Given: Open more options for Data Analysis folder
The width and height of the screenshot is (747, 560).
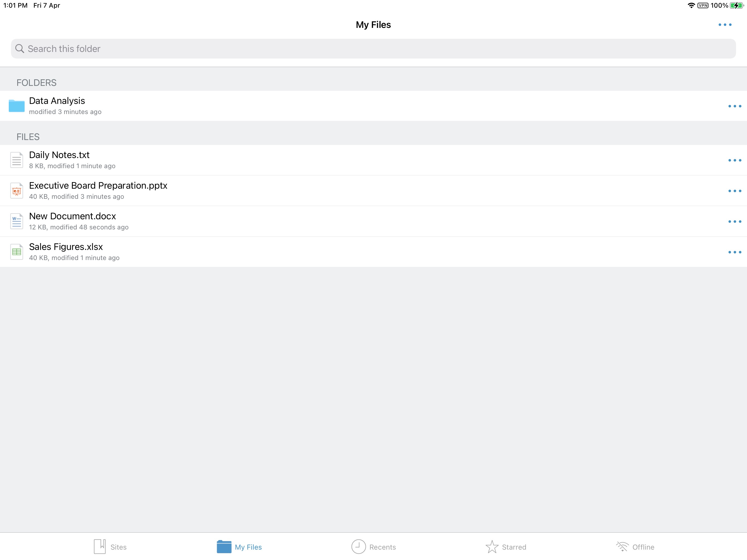Looking at the screenshot, I should [734, 106].
